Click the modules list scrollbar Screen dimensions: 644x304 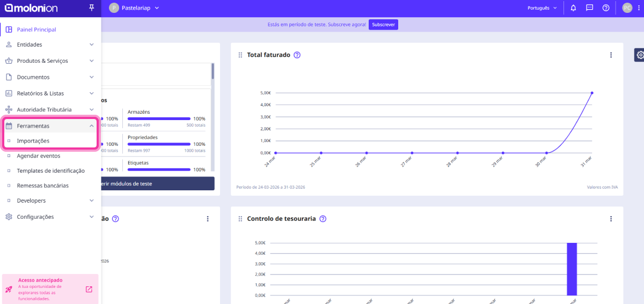[213, 71]
